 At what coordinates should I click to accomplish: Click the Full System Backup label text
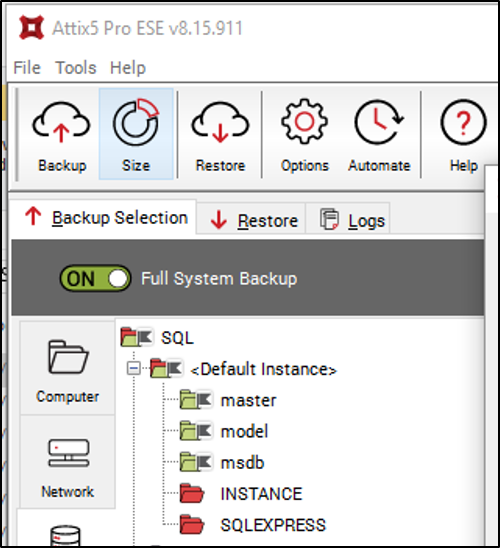(219, 279)
